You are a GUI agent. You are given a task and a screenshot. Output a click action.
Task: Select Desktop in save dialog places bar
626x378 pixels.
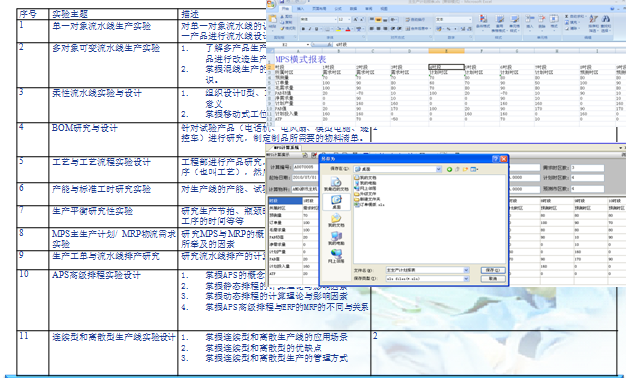tap(336, 201)
